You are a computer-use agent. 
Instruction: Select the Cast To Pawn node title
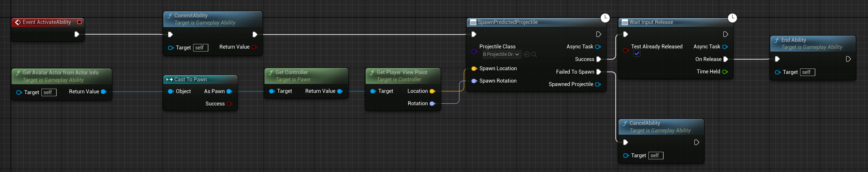190,79
